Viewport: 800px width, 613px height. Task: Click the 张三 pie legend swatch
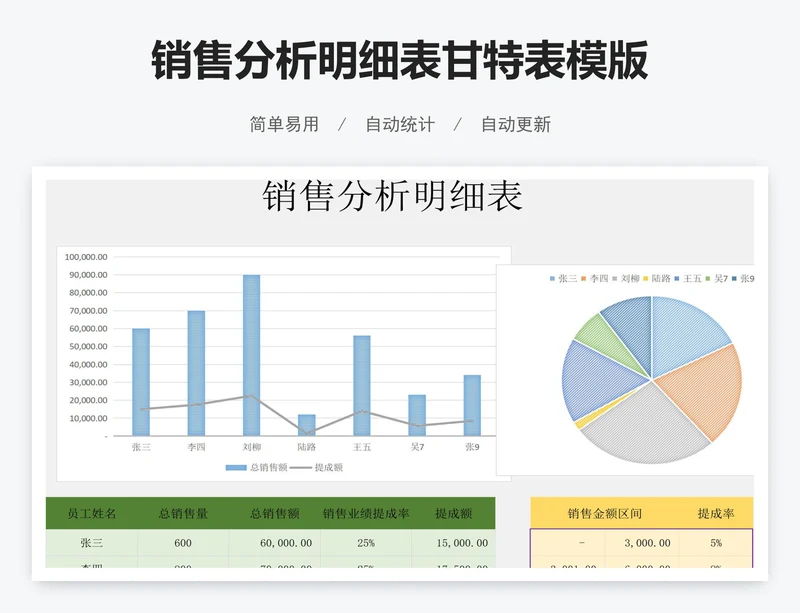click(552, 279)
